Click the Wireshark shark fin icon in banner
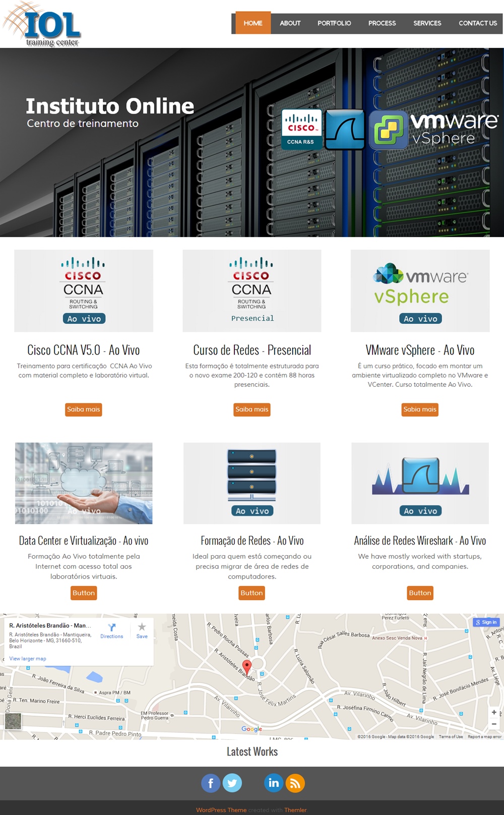The width and height of the screenshot is (504, 815). [x=345, y=130]
